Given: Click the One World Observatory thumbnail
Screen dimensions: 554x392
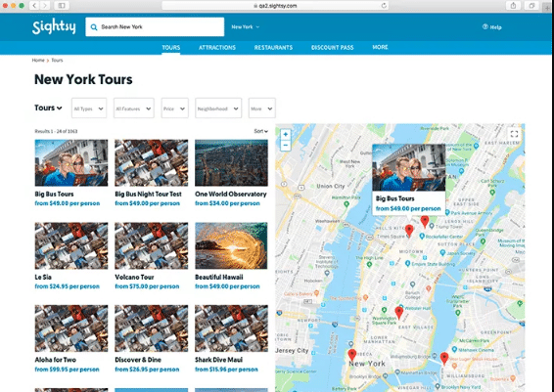Looking at the screenshot, I should click(x=231, y=162).
